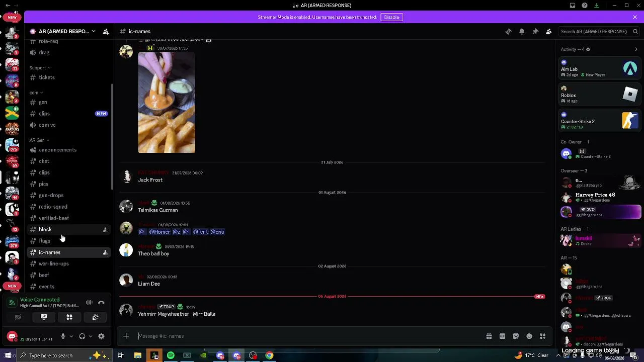Disable Streamer Mode via banner button

tap(391, 17)
